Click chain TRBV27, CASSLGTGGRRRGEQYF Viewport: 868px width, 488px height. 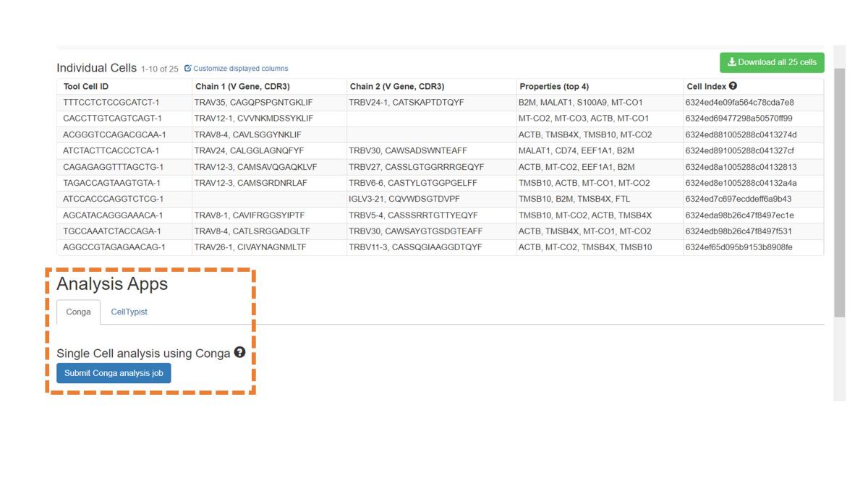coord(416,167)
